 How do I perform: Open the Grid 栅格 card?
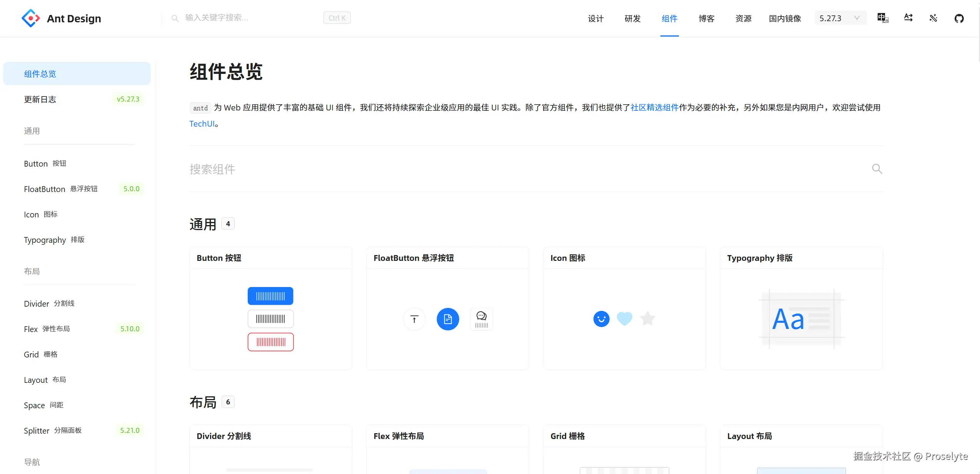pos(625,449)
